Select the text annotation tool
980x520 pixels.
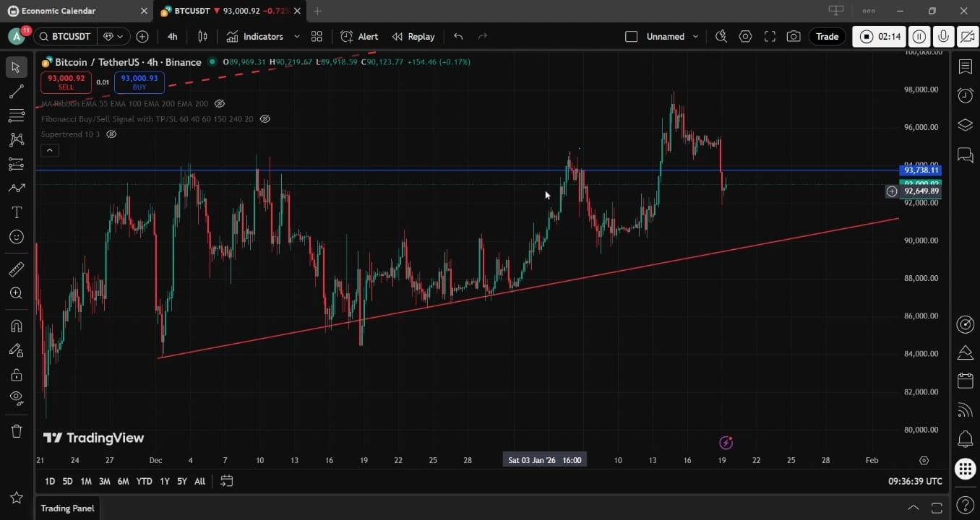click(x=16, y=212)
